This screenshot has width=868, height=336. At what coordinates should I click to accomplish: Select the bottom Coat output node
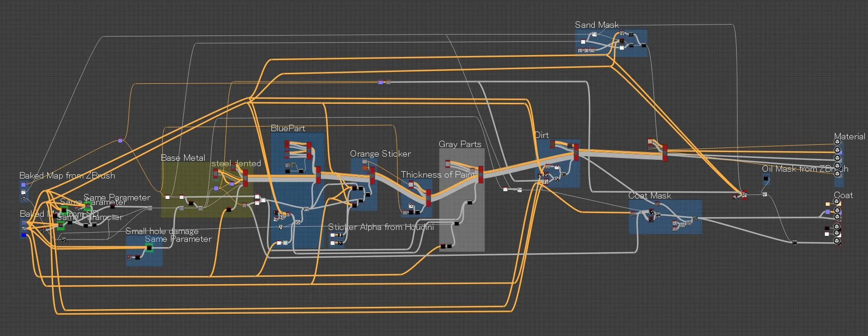click(x=837, y=240)
